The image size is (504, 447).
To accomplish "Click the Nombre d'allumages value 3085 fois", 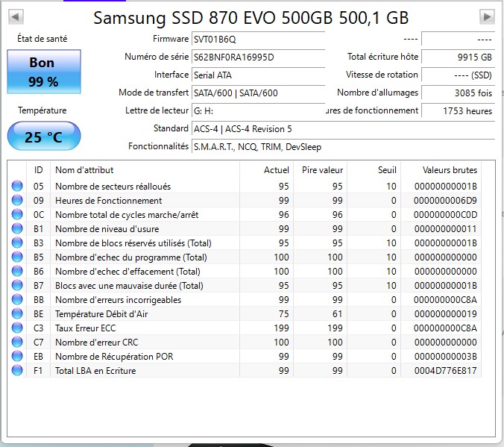I will pyautogui.click(x=458, y=93).
